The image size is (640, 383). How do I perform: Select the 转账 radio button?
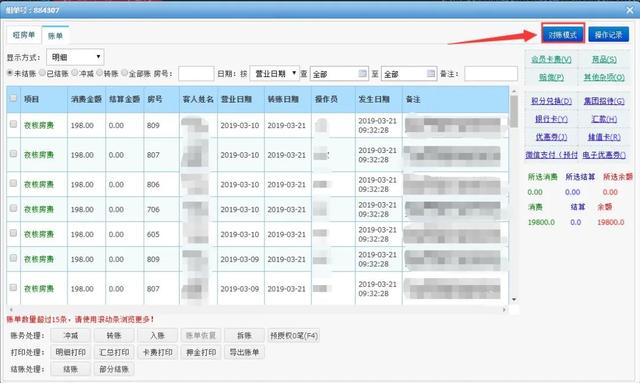[x=99, y=73]
